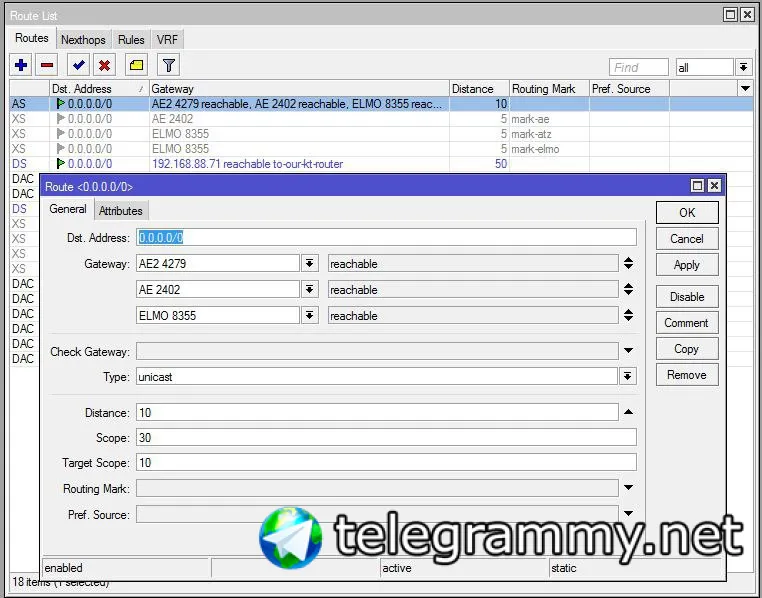The image size is (762, 598).
Task: Sort by Dst. Address column header
Action: click(99, 89)
